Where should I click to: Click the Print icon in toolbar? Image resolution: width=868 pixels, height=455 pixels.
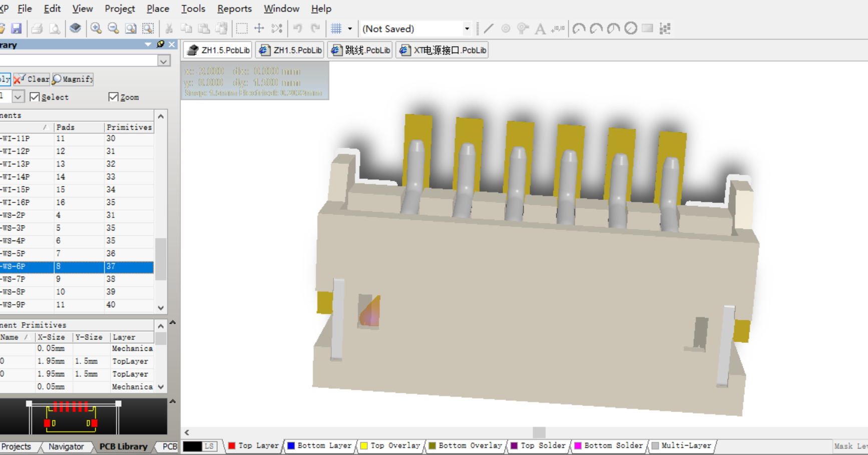[x=37, y=29]
